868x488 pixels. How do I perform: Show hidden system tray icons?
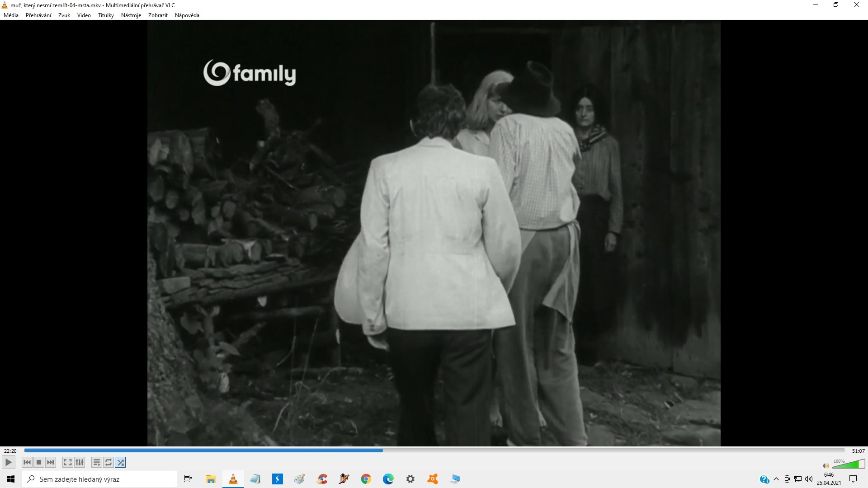click(776, 479)
